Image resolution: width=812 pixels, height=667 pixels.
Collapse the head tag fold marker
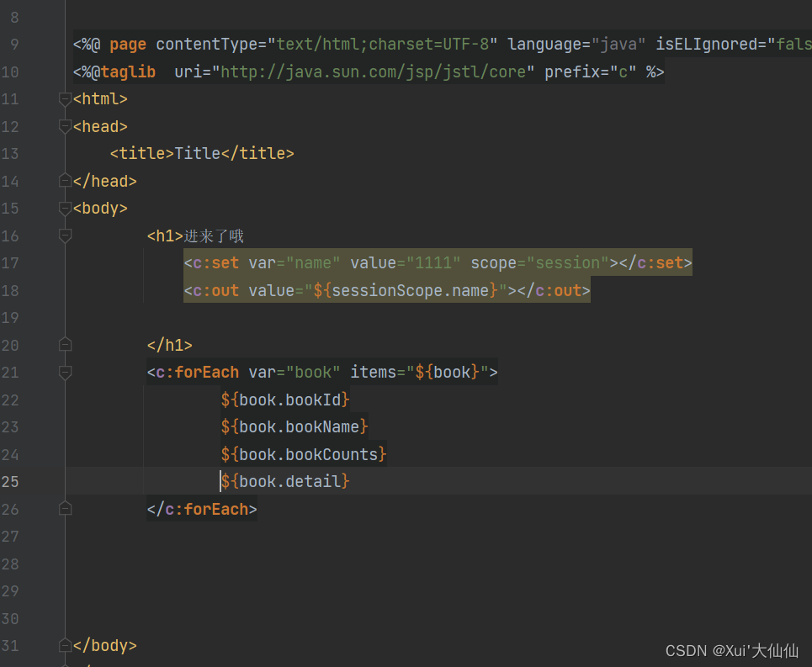[x=65, y=126]
